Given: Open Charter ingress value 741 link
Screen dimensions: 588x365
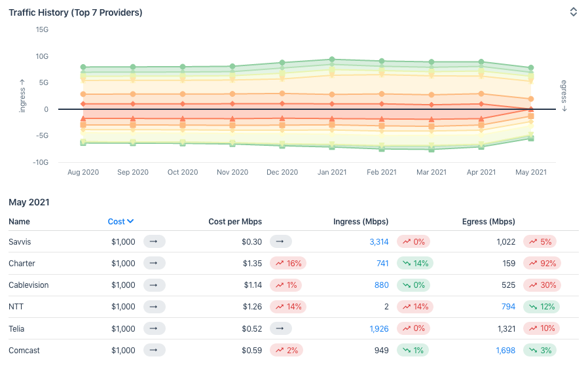Looking at the screenshot, I should [x=382, y=264].
